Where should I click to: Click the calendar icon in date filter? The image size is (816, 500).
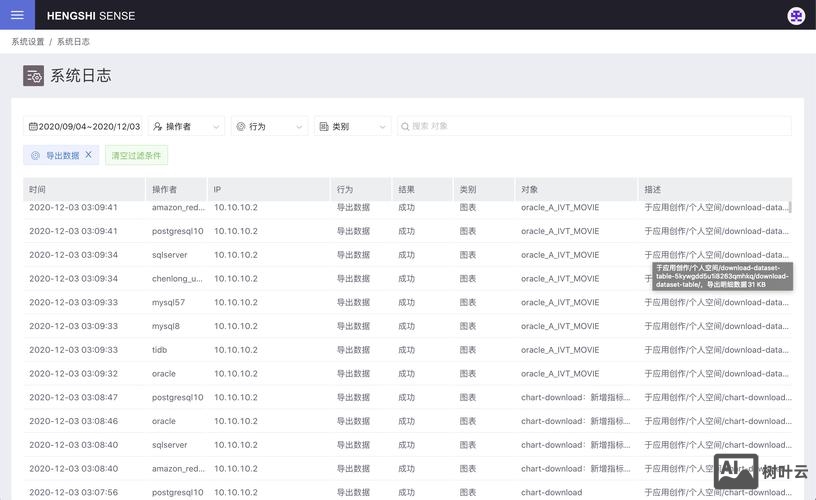coord(33,127)
